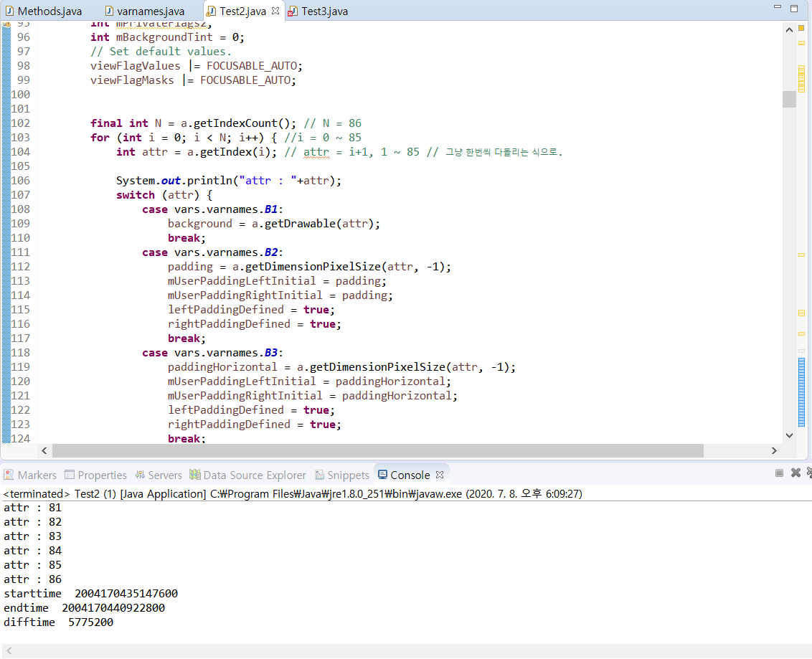Minimize the editor area

pyautogui.click(x=777, y=7)
